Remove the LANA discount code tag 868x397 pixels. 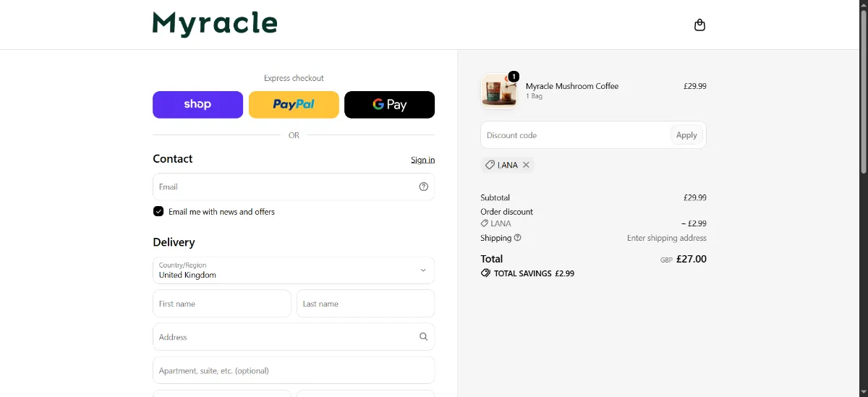click(526, 165)
